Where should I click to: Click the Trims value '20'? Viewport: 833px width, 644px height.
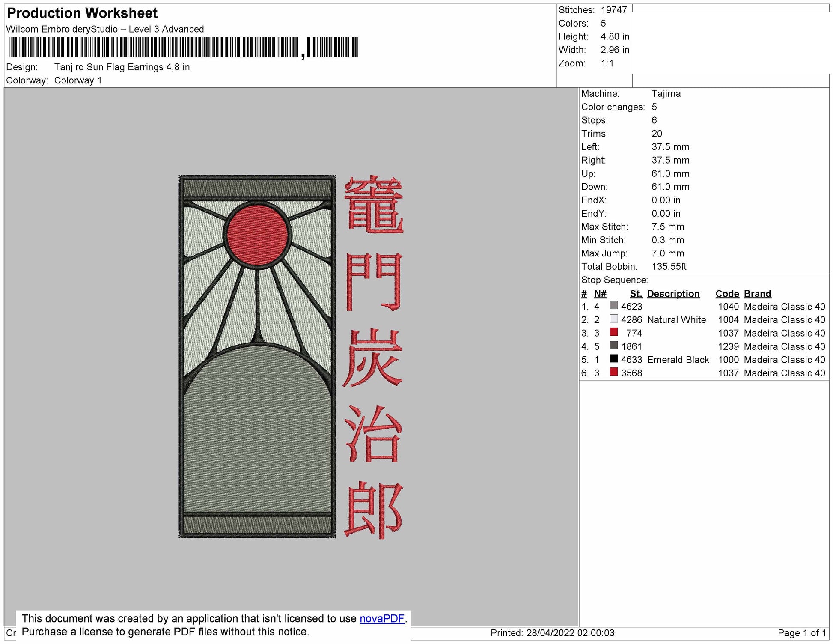coord(657,134)
